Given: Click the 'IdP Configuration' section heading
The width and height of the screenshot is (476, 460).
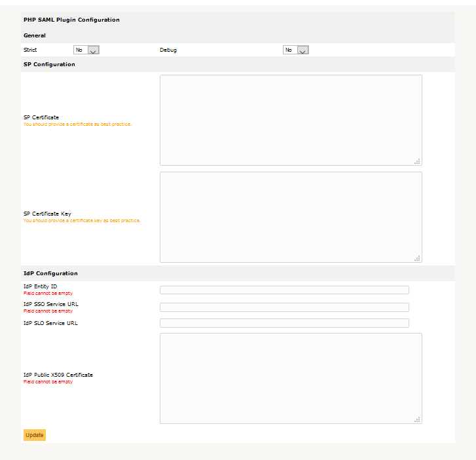Looking at the screenshot, I should [x=50, y=273].
